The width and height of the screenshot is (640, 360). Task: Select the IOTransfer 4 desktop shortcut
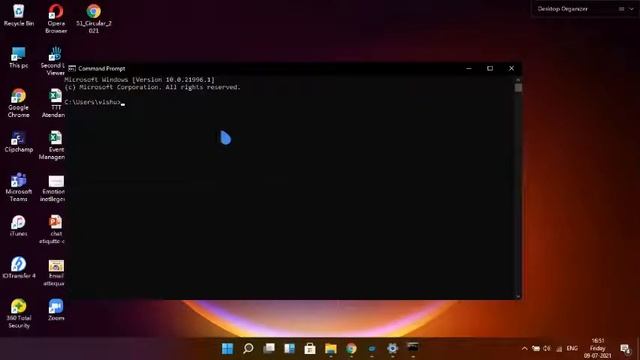pos(18,268)
